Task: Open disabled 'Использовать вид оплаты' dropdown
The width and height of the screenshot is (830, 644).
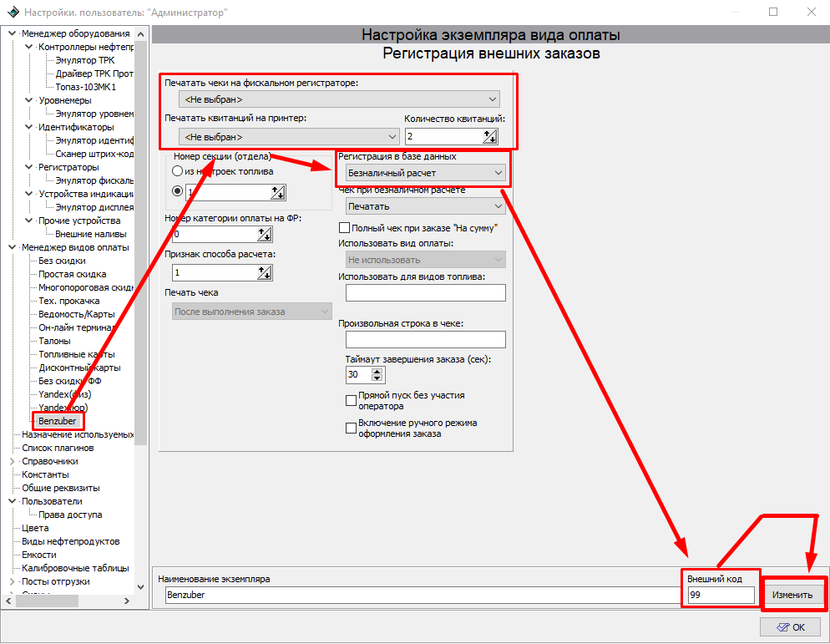Action: point(426,260)
